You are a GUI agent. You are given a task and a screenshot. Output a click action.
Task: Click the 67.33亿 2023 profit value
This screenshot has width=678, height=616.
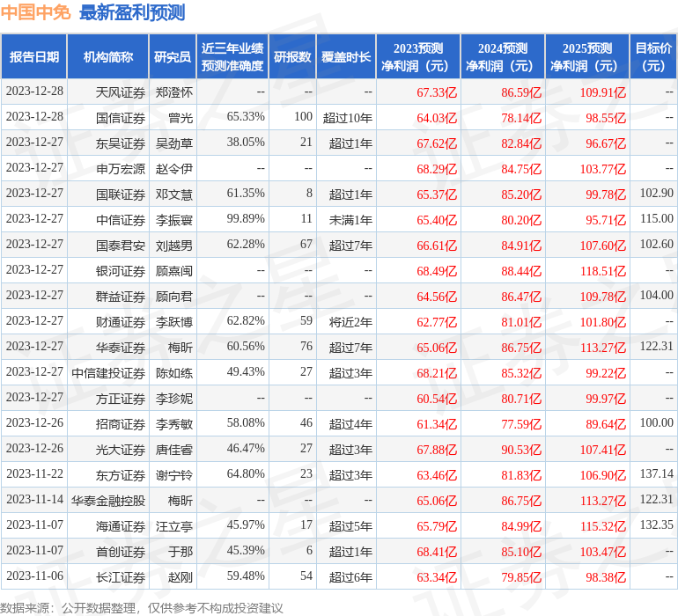[436, 92]
